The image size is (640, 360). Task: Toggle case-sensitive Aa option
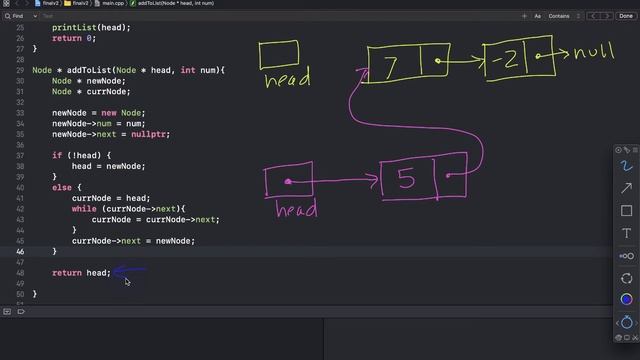(537, 16)
